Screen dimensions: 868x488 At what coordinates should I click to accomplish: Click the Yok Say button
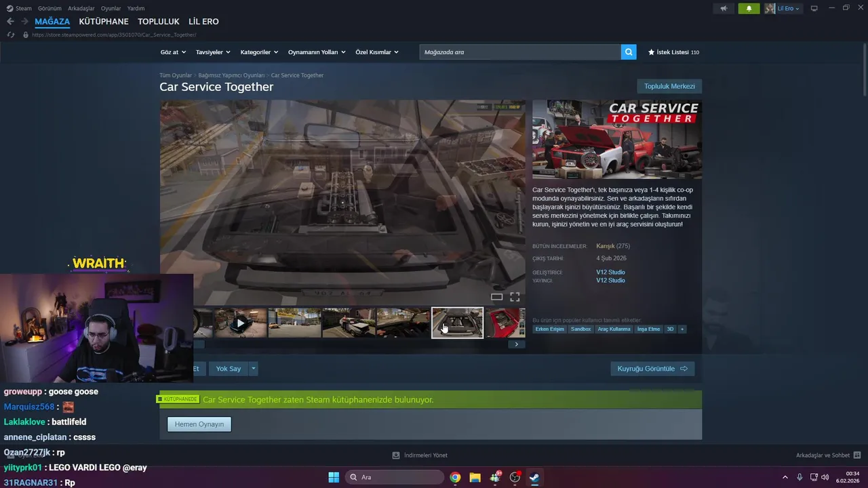(x=229, y=369)
